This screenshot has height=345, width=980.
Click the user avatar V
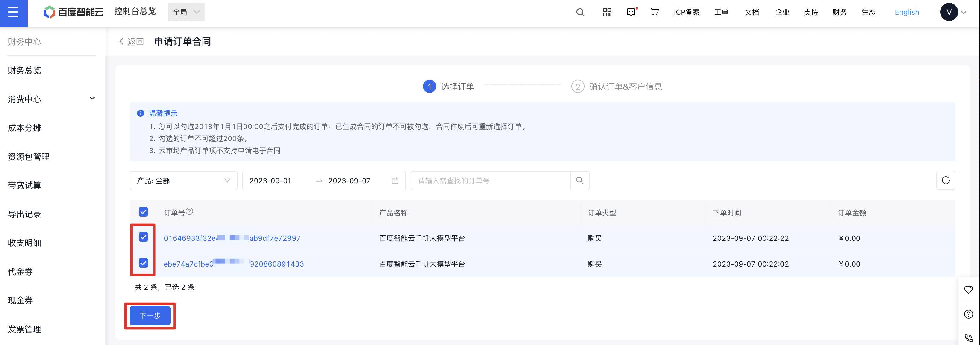949,12
